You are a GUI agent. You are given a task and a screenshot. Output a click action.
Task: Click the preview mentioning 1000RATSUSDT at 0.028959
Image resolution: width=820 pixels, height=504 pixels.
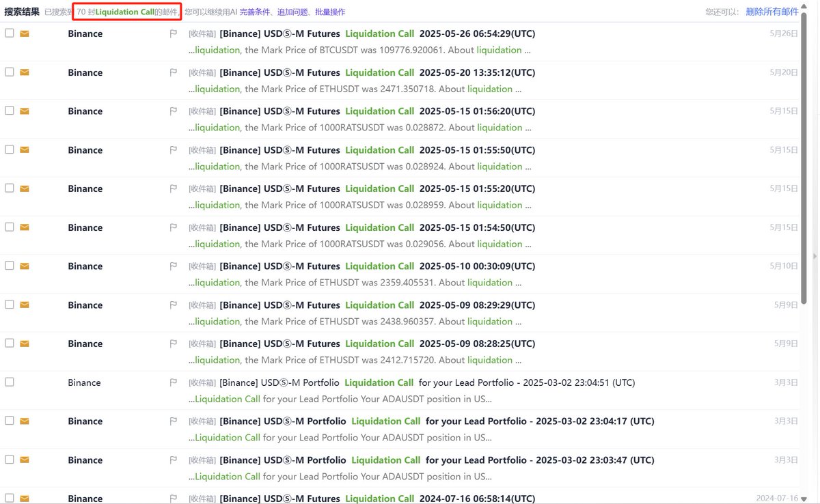coord(359,205)
